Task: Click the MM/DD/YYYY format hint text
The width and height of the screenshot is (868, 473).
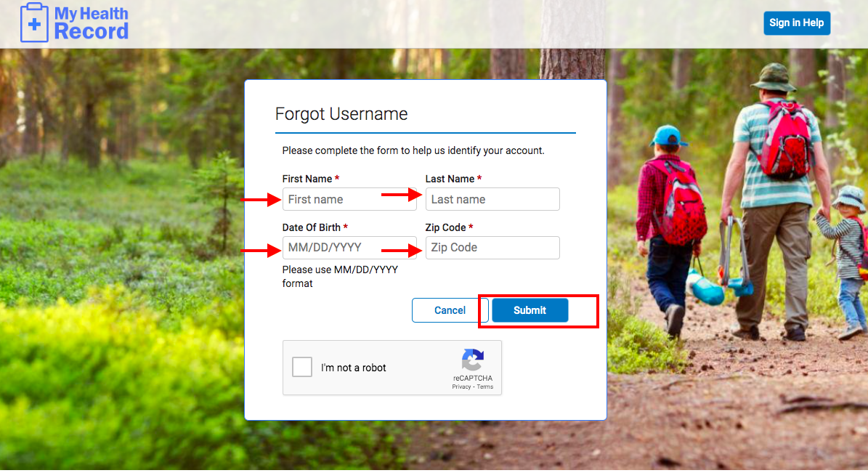Action: tap(339, 276)
